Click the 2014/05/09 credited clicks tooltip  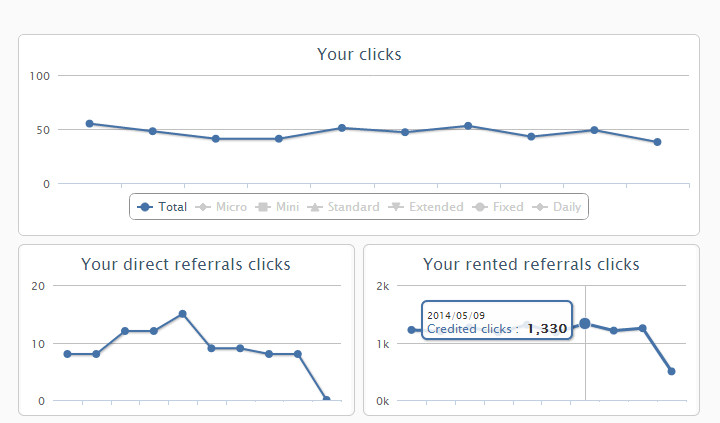pos(496,320)
